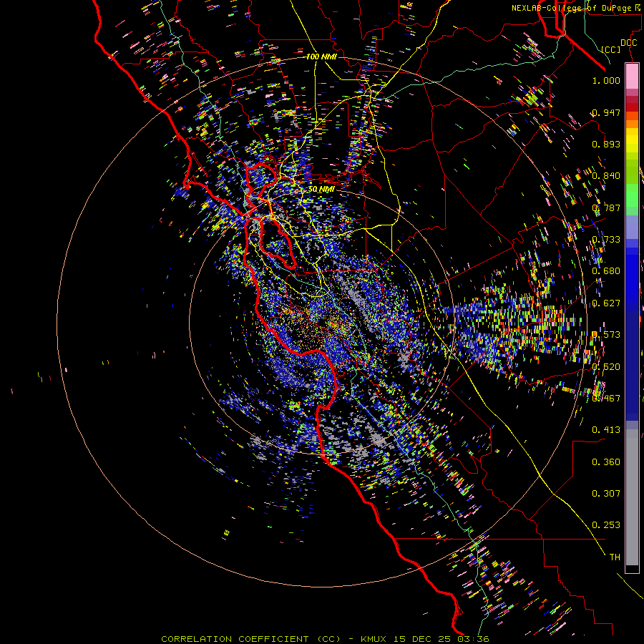Click the TH threshold label
Image resolution: width=644 pixels, height=644 pixels.
pos(615,557)
